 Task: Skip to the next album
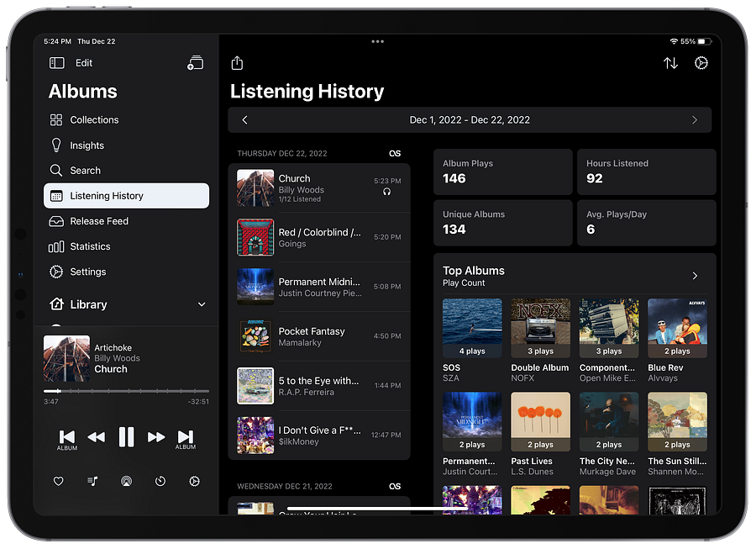click(x=186, y=439)
